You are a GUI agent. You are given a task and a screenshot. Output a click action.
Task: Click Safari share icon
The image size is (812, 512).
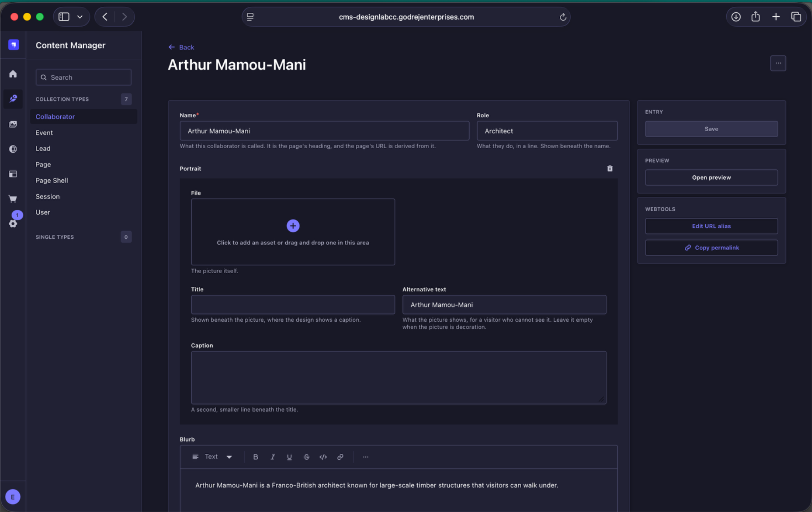tap(756, 17)
